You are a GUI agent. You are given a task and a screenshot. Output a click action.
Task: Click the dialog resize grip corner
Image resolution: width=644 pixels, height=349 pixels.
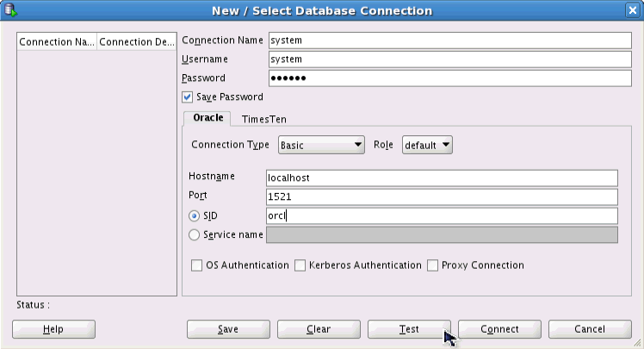pos(637,342)
